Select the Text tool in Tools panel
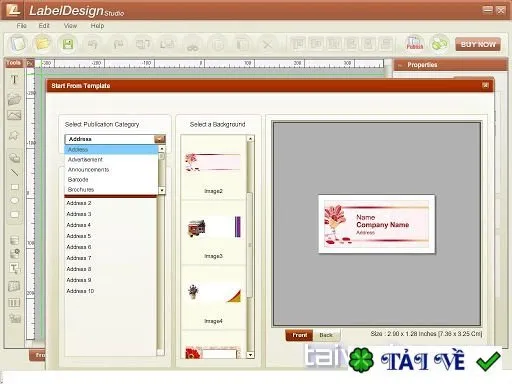Image resolution: width=512 pixels, height=384 pixels. click(14, 80)
